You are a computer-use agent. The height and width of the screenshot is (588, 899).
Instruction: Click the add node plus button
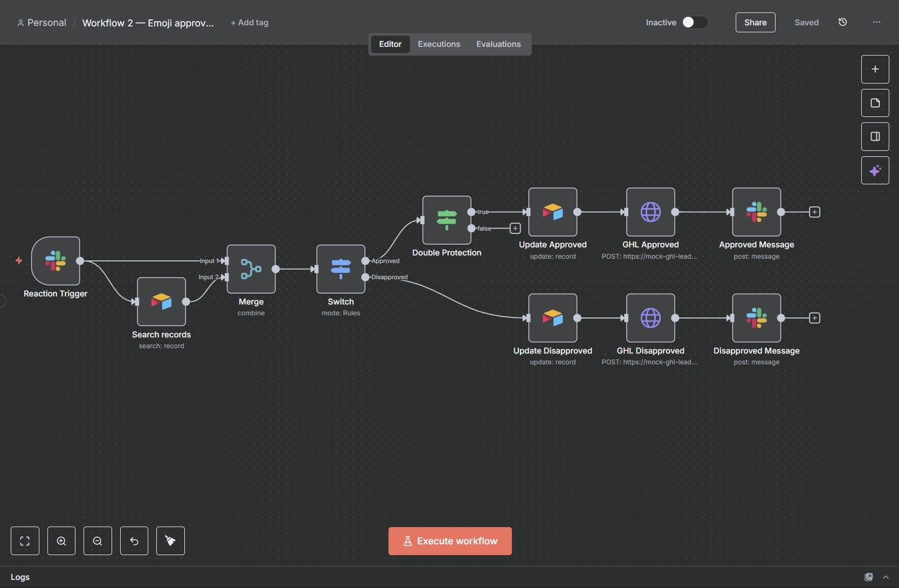pos(875,69)
